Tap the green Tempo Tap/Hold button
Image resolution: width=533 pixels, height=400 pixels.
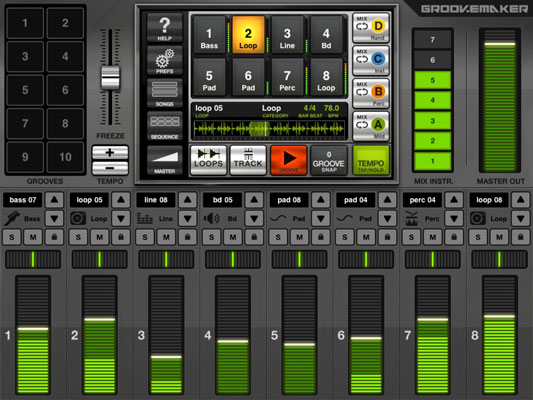pyautogui.click(x=371, y=160)
